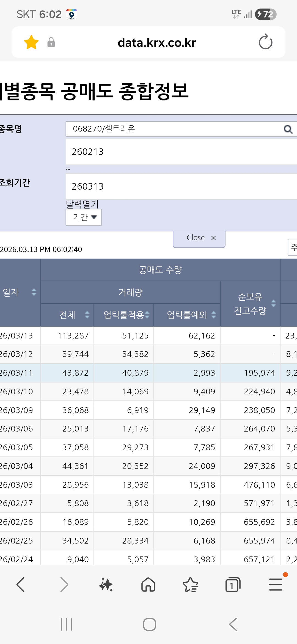Screen dimensions: 297x644
Task: Open bookmarks list star icon
Action: (190, 585)
